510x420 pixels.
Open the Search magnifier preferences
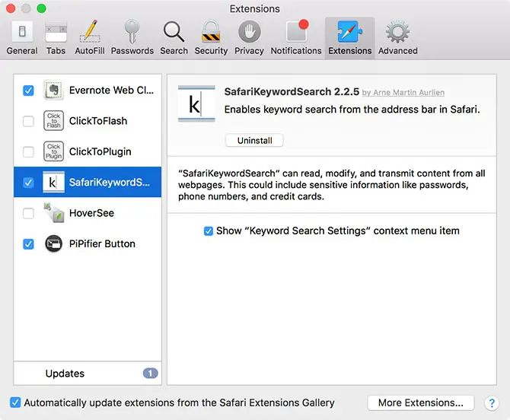174,38
